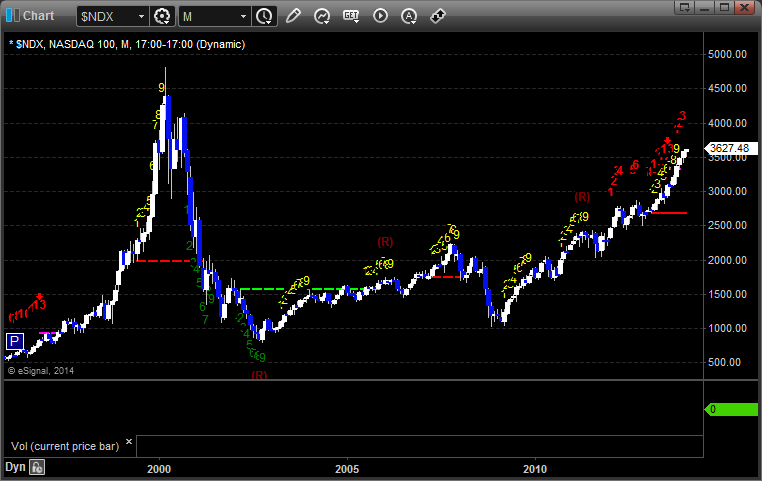Viewport: 762px width, 481px height.
Task: Click the link arrows symbol linking icon
Action: (438, 16)
